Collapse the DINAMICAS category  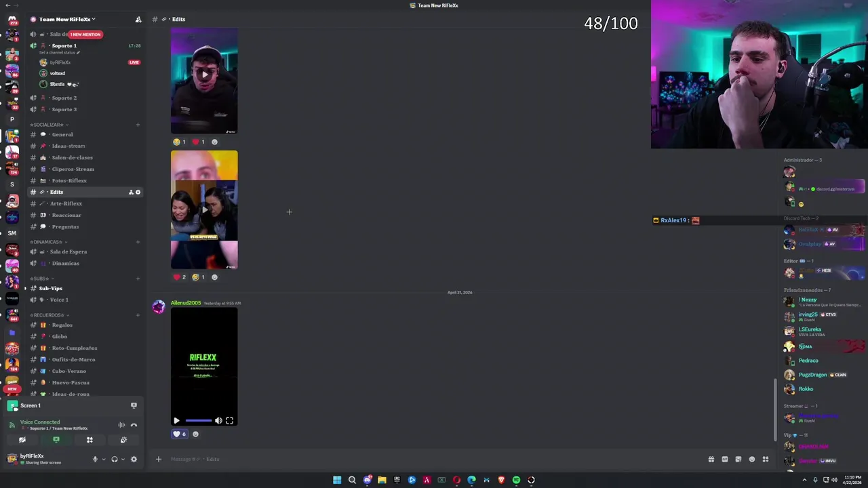[x=47, y=242]
